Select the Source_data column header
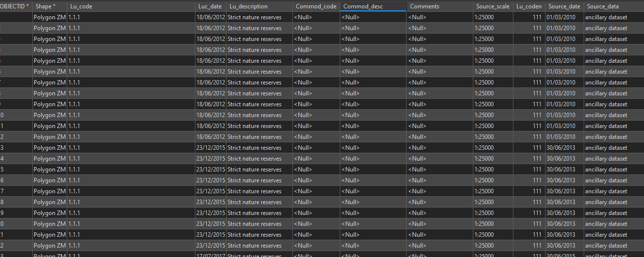 tap(614, 6)
